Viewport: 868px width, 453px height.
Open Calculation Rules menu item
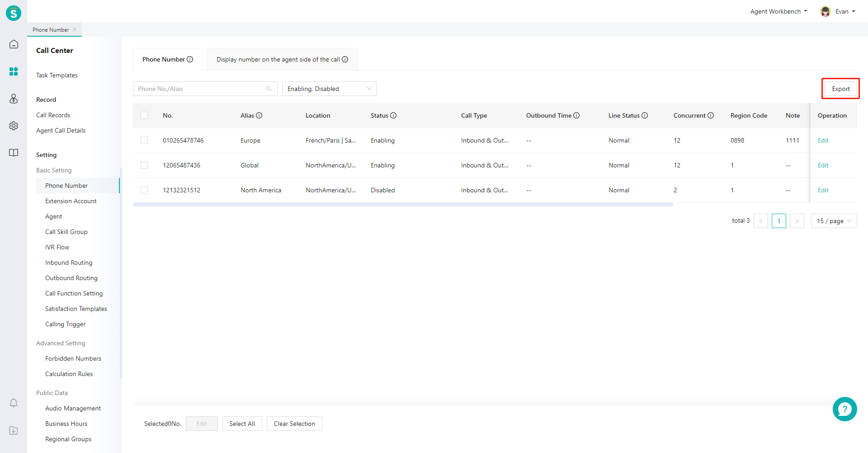point(69,374)
